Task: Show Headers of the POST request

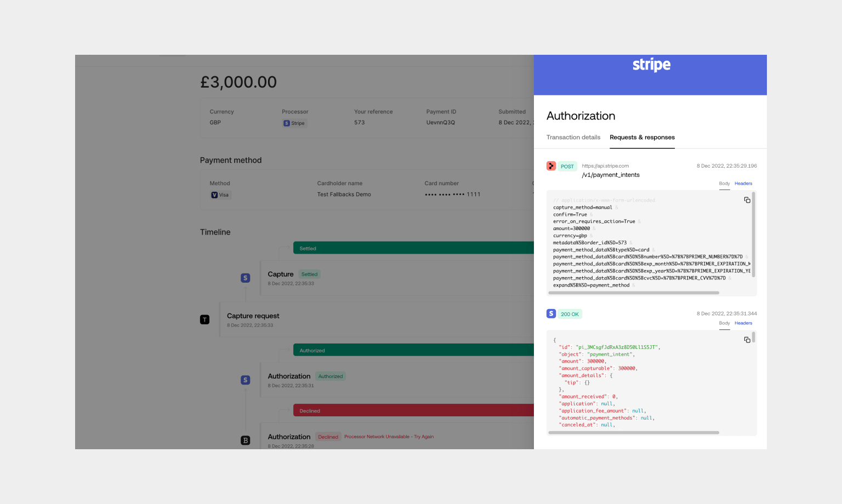Action: point(743,184)
